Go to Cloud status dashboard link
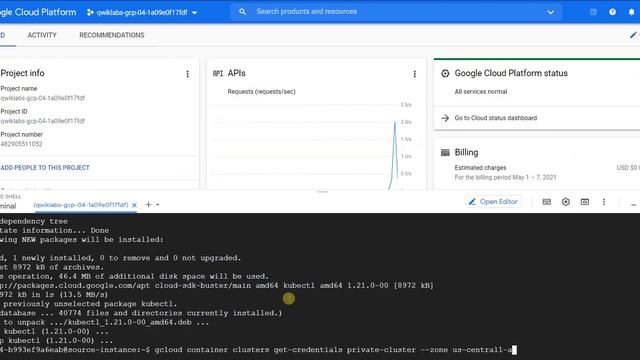The height and width of the screenshot is (360, 640). click(x=496, y=118)
